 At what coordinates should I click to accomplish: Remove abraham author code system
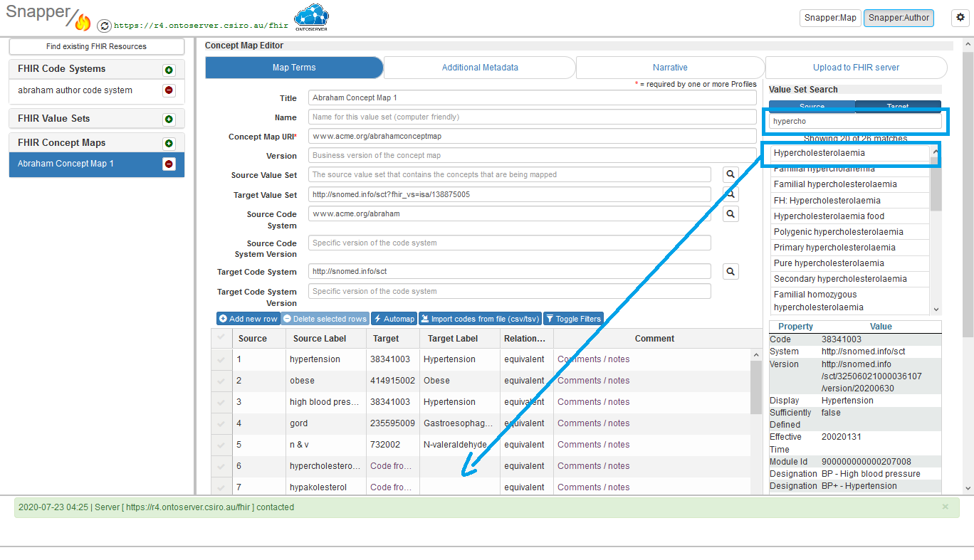tap(169, 90)
